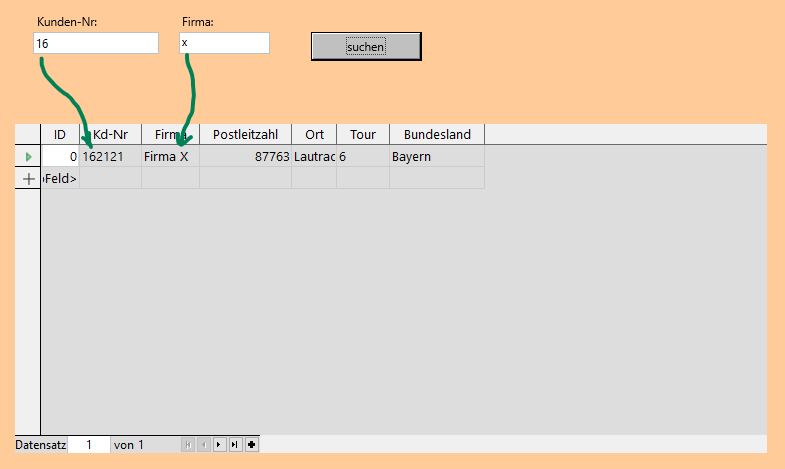
Task: Click the Ort column header
Action: (x=314, y=134)
